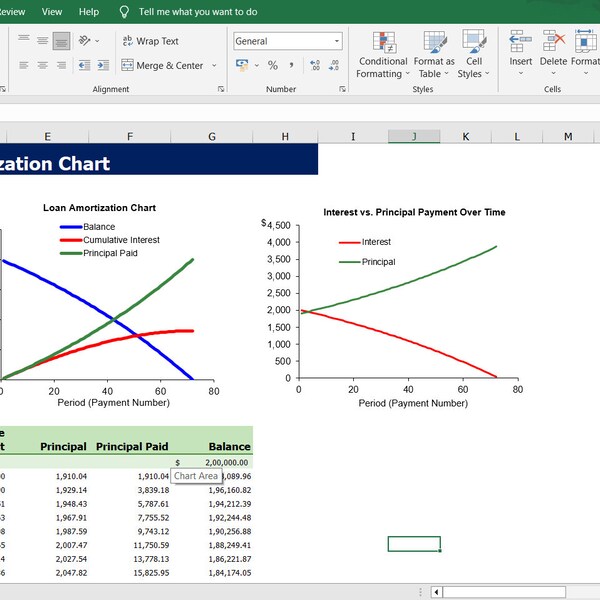Viewport: 600px width, 600px height.
Task: Select column H header
Action: tap(285, 137)
